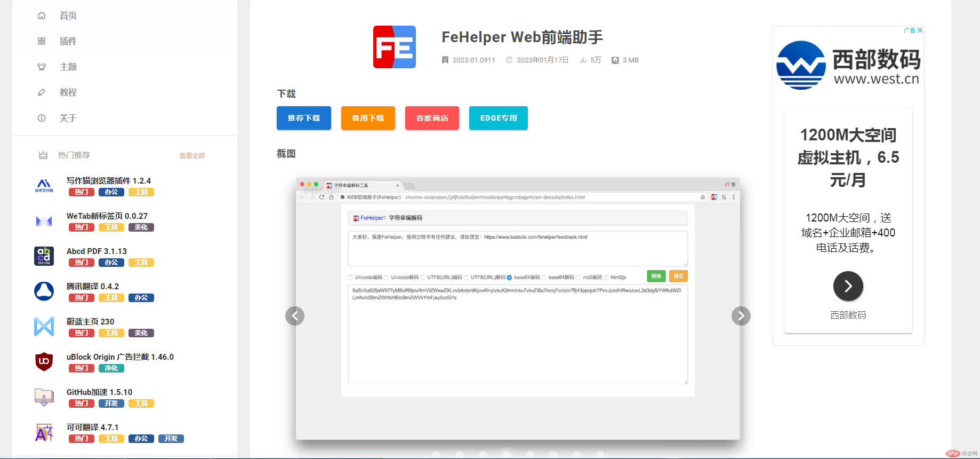Click the 蔚蓝主页 app icon

click(x=44, y=327)
